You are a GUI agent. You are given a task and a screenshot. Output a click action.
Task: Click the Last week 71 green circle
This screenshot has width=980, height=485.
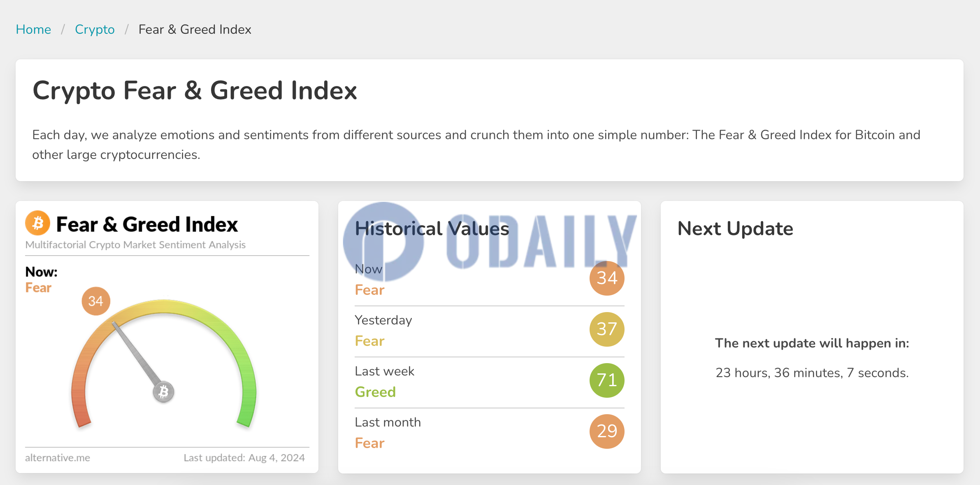(607, 380)
